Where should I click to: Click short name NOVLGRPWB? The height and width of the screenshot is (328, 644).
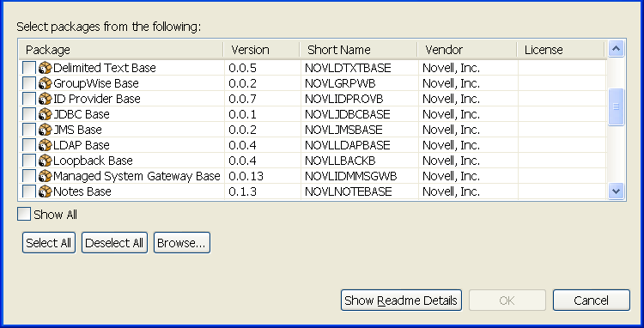340,83
